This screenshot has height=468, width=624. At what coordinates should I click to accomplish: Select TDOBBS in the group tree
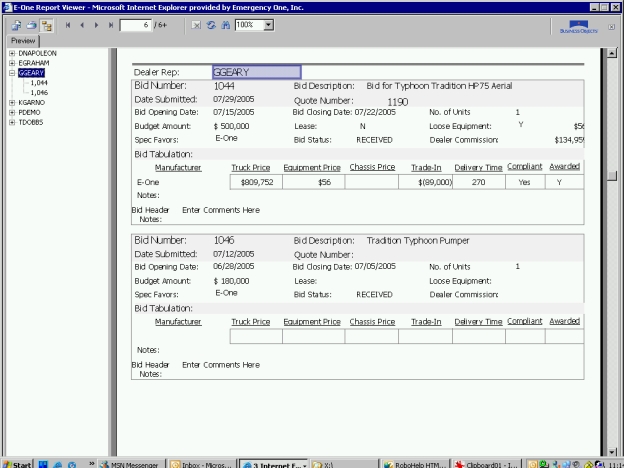[31, 122]
